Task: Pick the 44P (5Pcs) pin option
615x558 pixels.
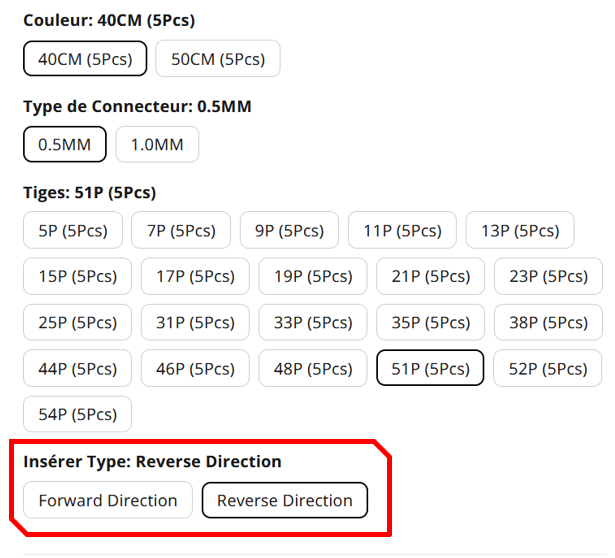Action: click(x=78, y=368)
